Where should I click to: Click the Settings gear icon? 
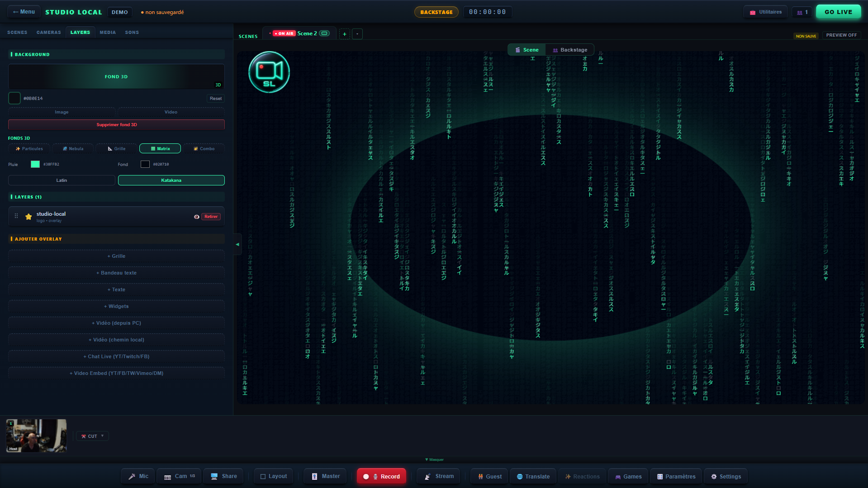(714, 476)
